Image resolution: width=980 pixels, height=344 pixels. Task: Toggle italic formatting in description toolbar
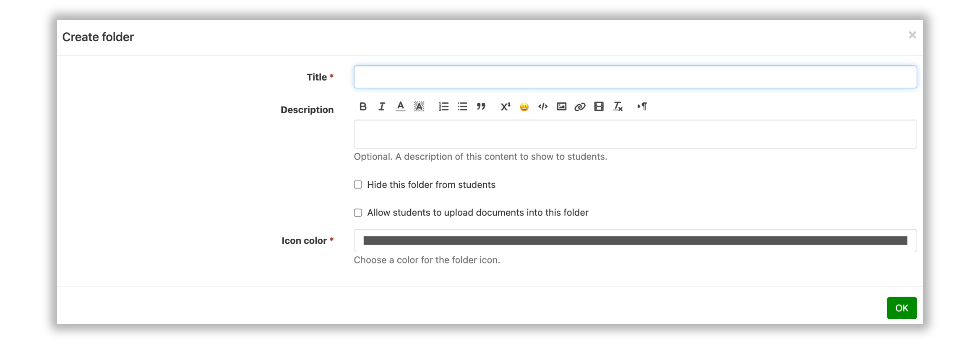coord(381,107)
